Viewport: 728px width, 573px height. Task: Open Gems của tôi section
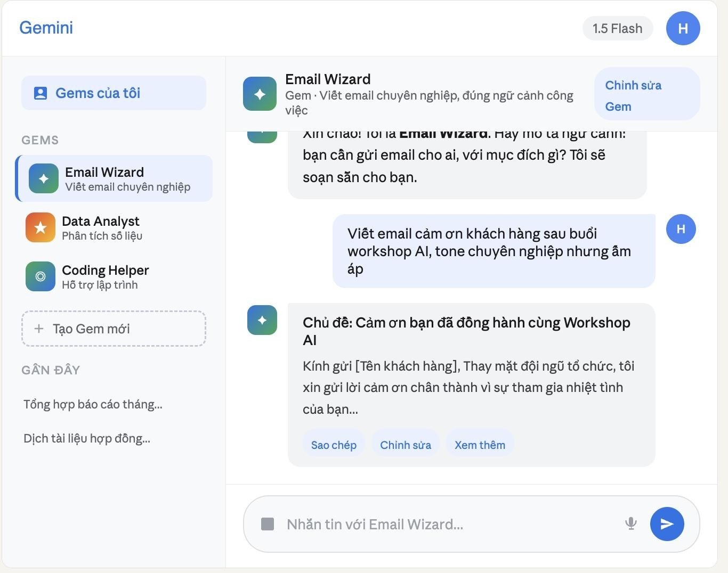pyautogui.click(x=114, y=93)
